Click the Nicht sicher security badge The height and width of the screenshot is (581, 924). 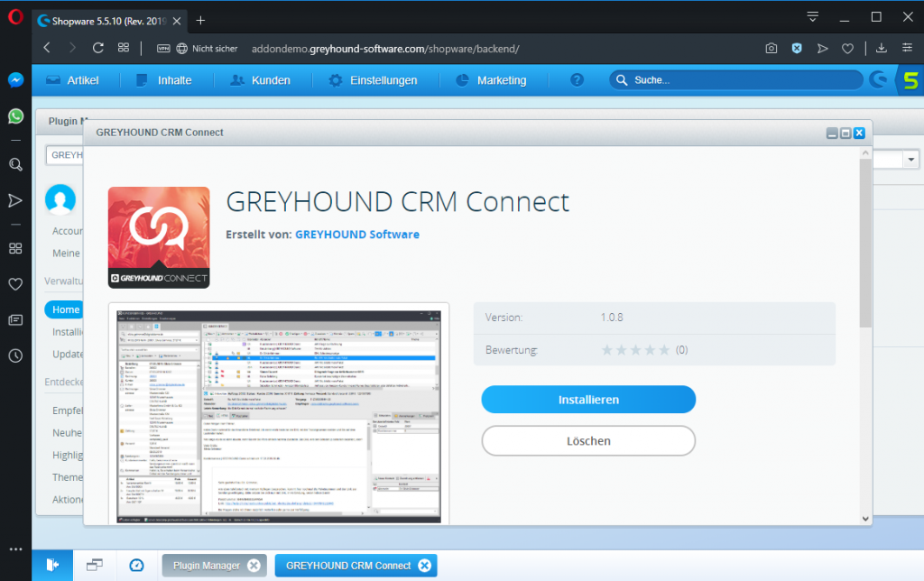[208, 49]
